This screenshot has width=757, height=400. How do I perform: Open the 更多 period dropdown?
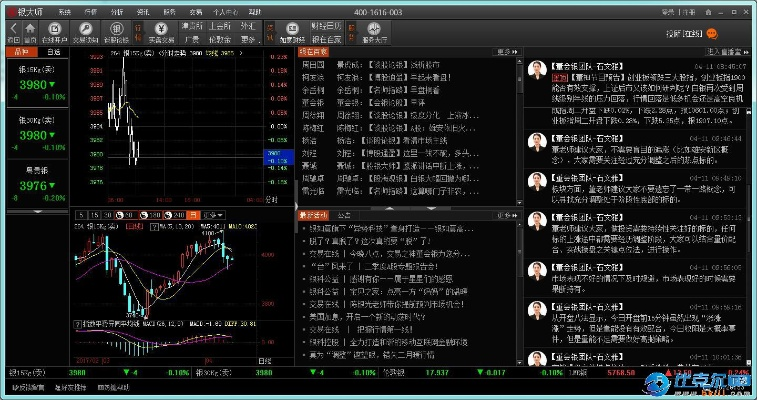pos(213,215)
